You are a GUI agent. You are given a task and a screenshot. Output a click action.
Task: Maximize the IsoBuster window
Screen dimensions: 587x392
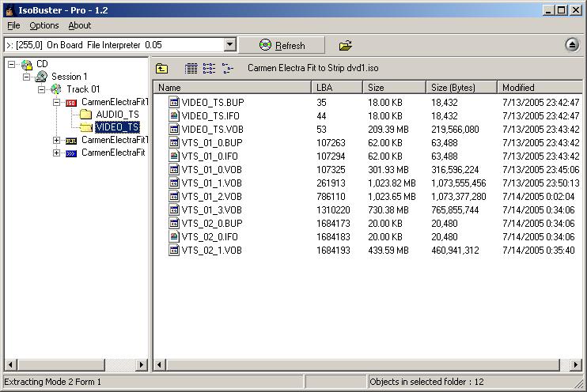(x=561, y=10)
